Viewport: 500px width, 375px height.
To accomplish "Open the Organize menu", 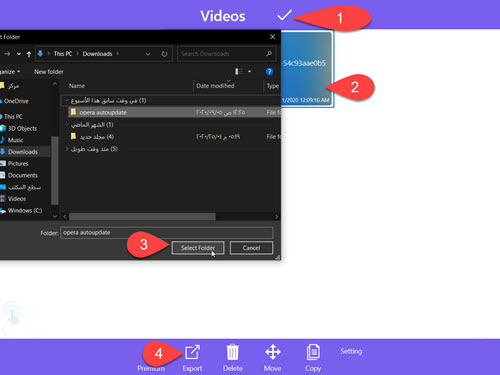I will tap(9, 72).
